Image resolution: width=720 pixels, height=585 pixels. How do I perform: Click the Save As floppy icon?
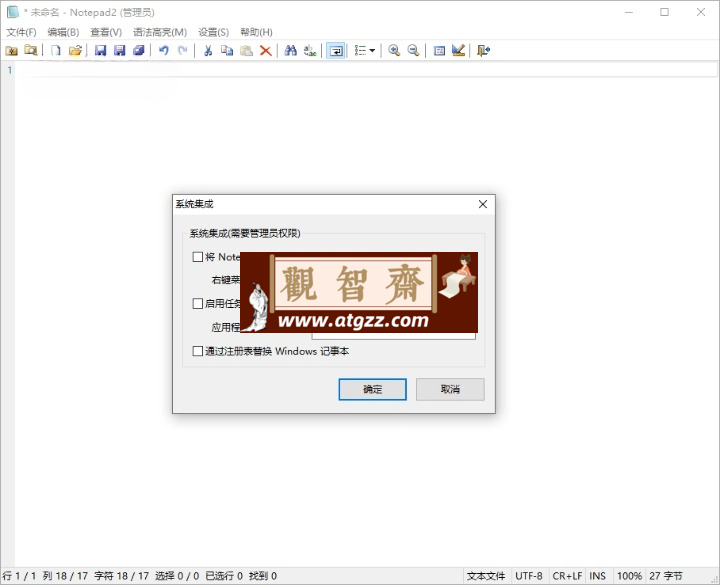coord(119,51)
